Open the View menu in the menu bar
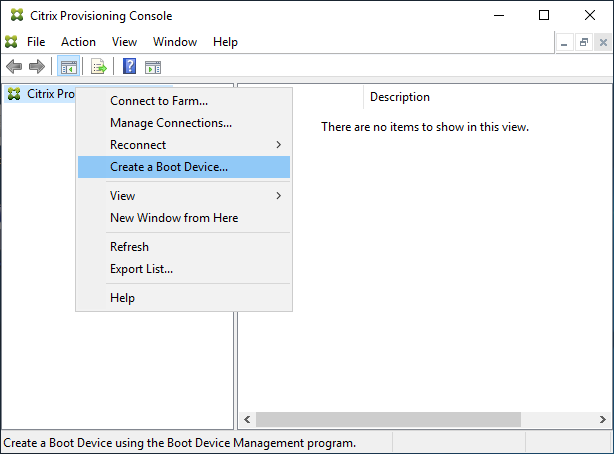The height and width of the screenshot is (454, 614). click(124, 42)
